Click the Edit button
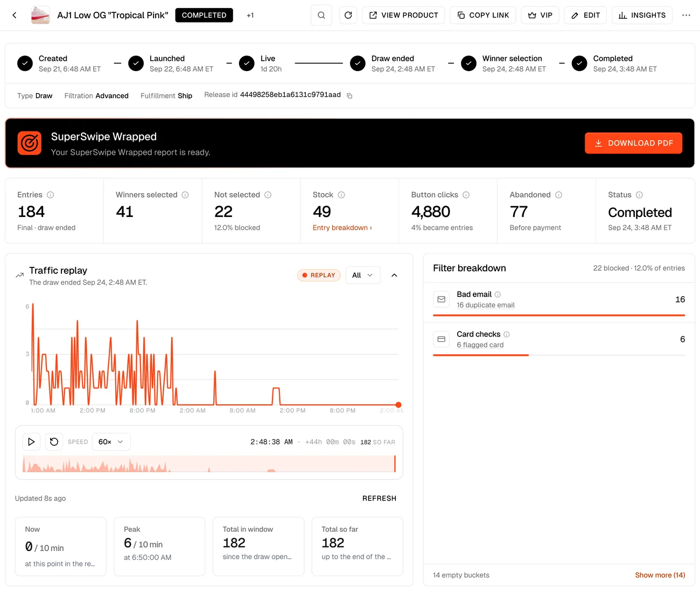700x591 pixels. pyautogui.click(x=585, y=15)
